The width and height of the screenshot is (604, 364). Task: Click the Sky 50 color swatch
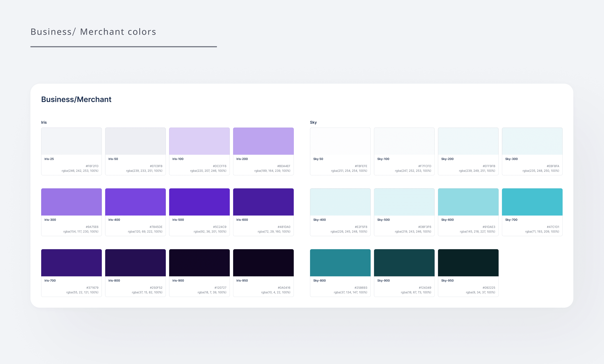340,141
